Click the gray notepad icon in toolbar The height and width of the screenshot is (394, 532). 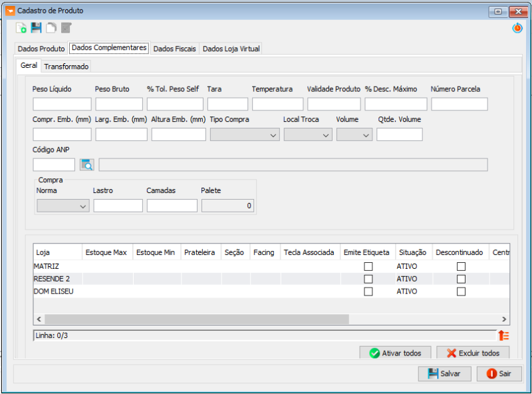point(66,28)
